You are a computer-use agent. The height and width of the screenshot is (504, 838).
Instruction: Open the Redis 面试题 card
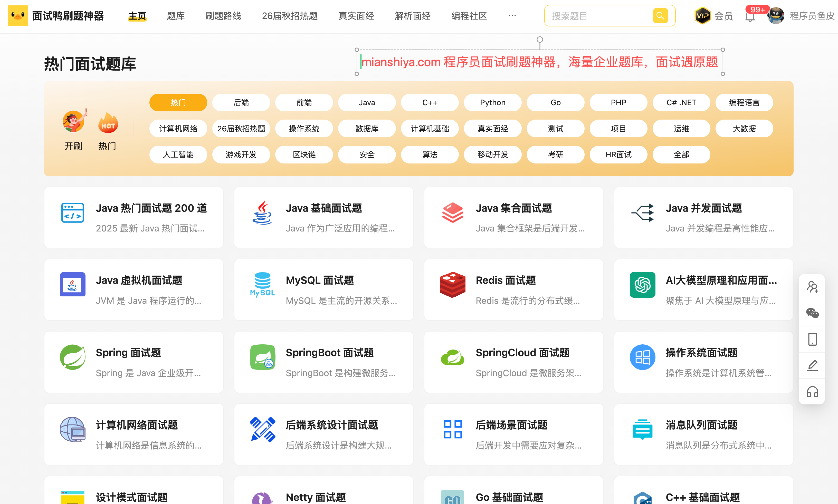pos(513,290)
